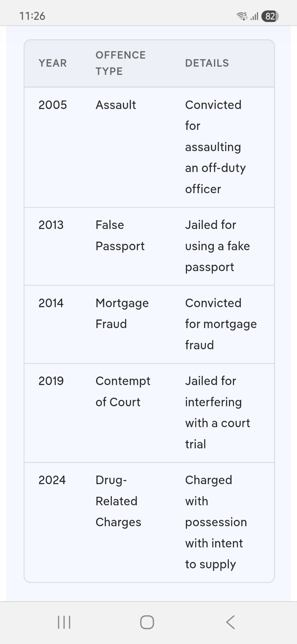
Task: Tap the Mortgage Fraud offence entry
Action: point(122,313)
